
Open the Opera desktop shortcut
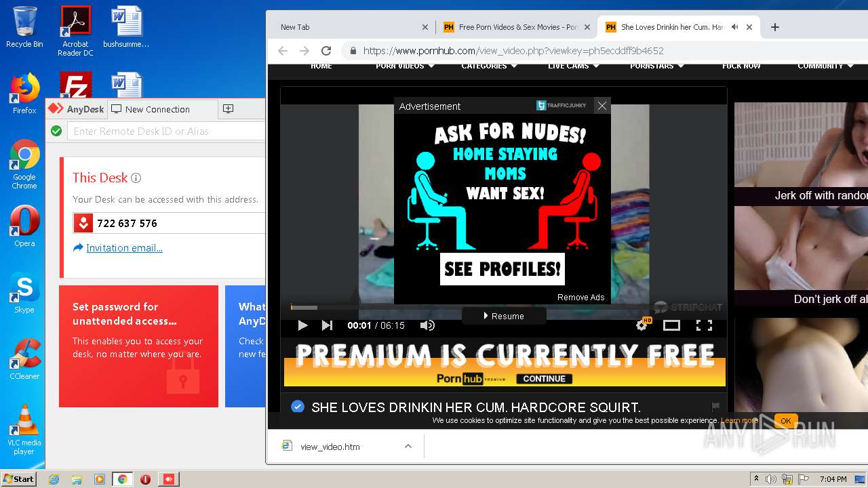click(24, 226)
